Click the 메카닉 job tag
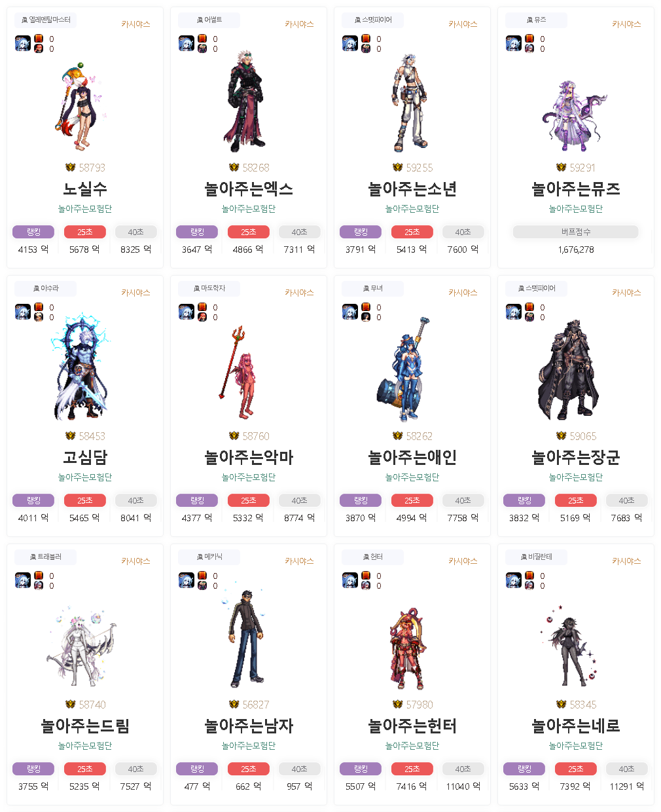The width and height of the screenshot is (661, 812). [209, 557]
